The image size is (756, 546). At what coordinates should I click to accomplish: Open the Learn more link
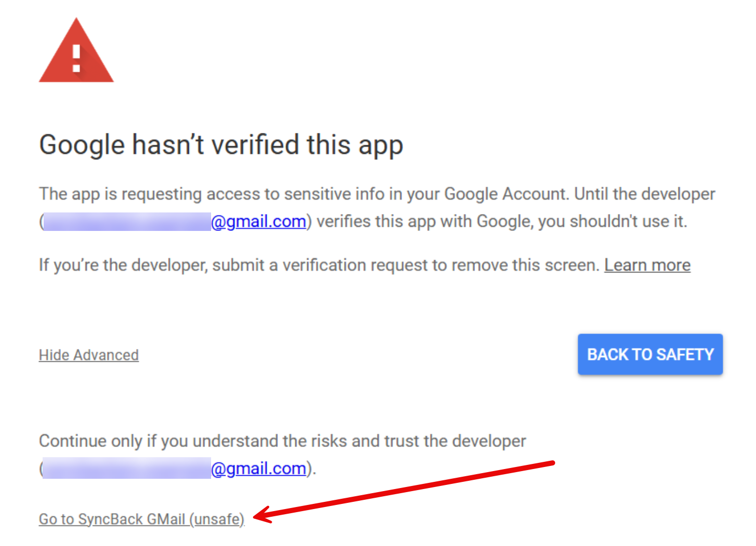pos(647,265)
